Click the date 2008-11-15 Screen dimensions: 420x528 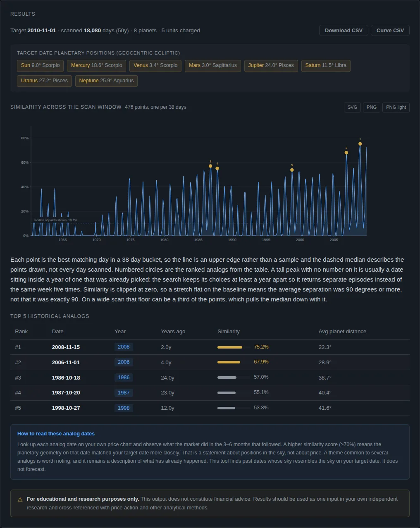point(66,347)
